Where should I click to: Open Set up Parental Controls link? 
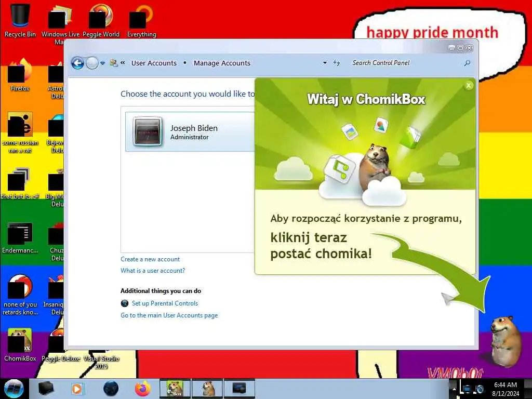tap(165, 303)
